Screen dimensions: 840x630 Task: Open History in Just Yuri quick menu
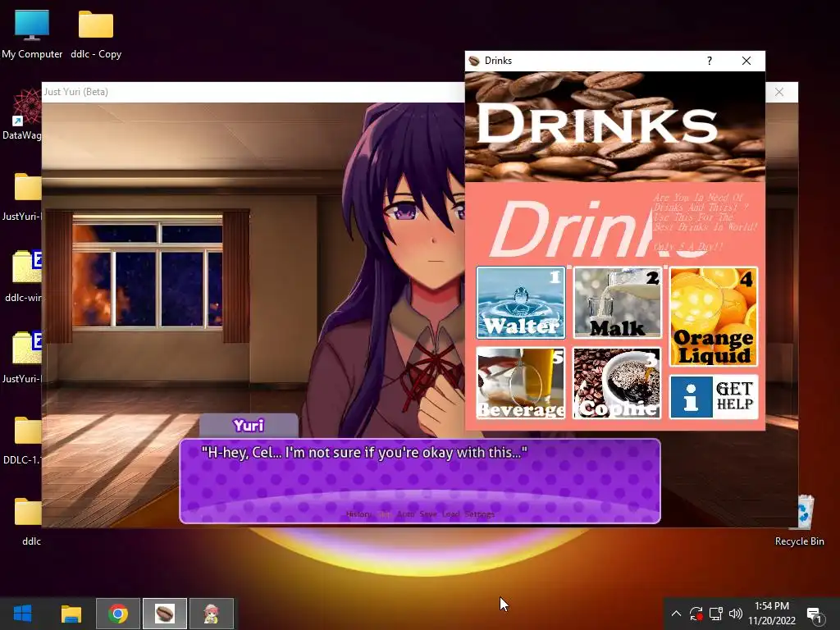(x=358, y=514)
